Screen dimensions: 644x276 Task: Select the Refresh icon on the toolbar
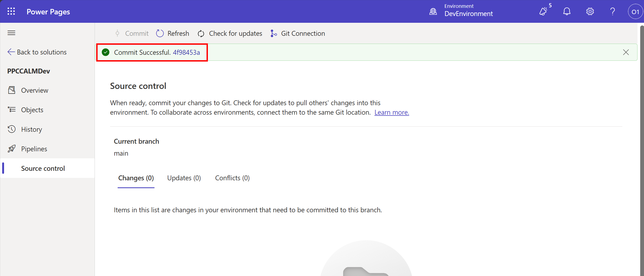tap(160, 33)
